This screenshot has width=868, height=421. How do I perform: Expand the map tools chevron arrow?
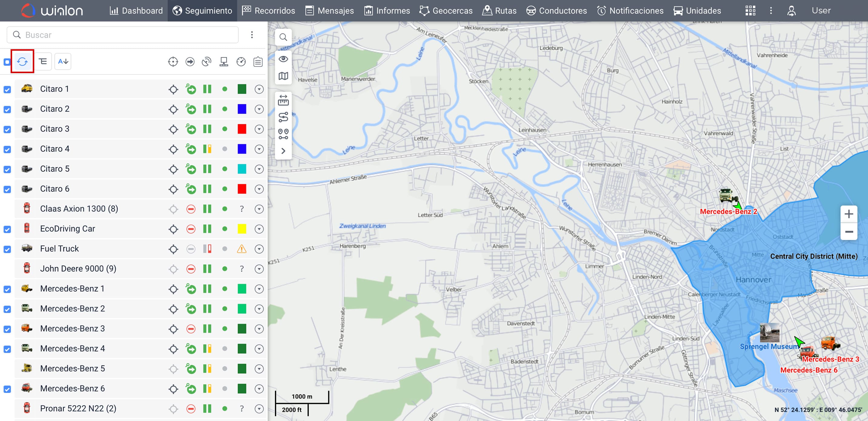point(283,151)
